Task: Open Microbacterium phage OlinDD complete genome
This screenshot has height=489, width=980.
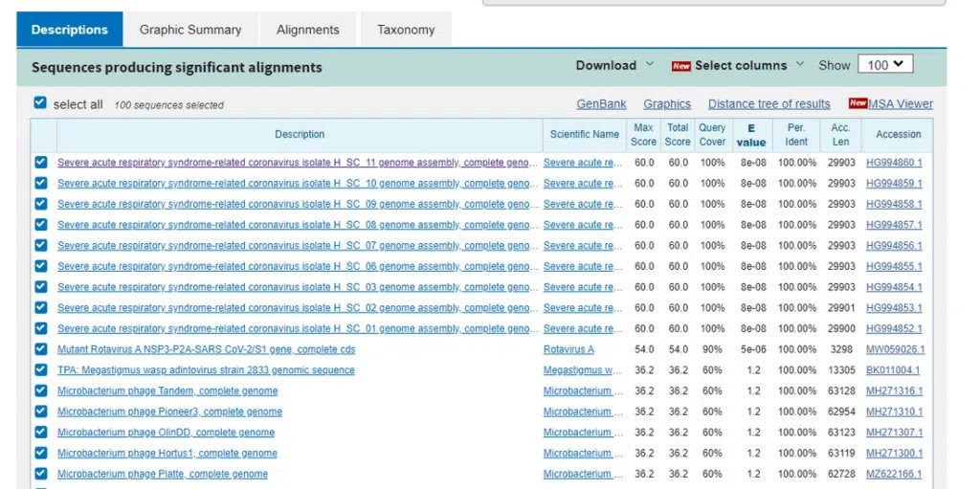Action: click(x=166, y=433)
